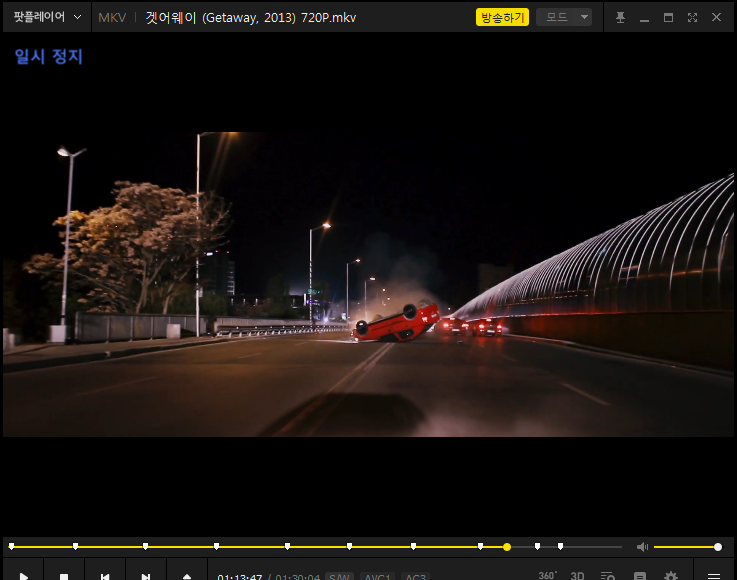The width and height of the screenshot is (737, 580).
Task: Click the elapsed time 01:13:47 display
Action: coord(240,576)
